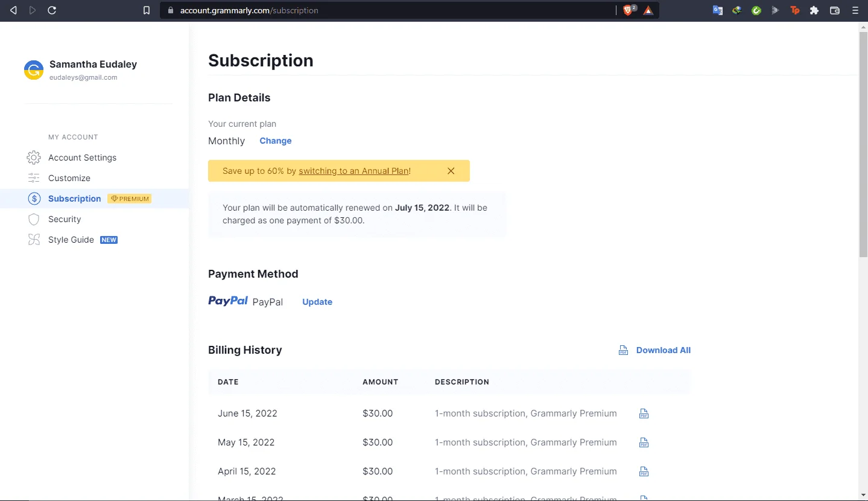
Task: Open the Style Guide sidebar item
Action: (71, 240)
